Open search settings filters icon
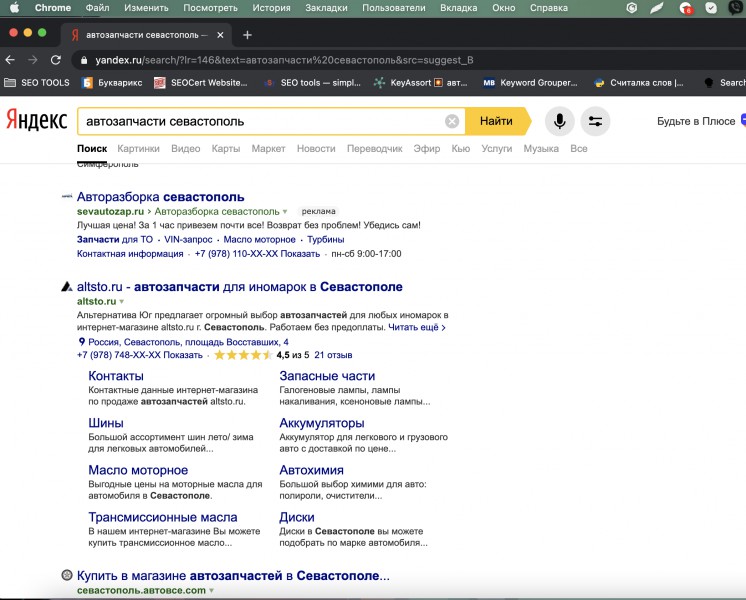The height and width of the screenshot is (600, 746). coord(595,121)
